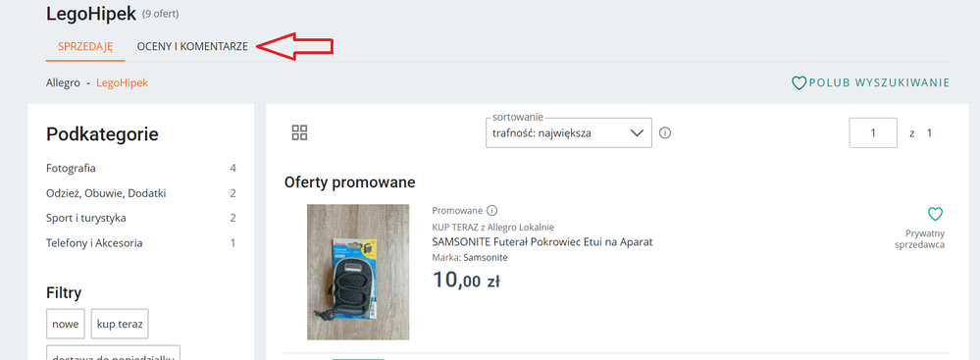Click the LegoHipek breadcrumb link
The image size is (980, 360).
click(x=122, y=82)
